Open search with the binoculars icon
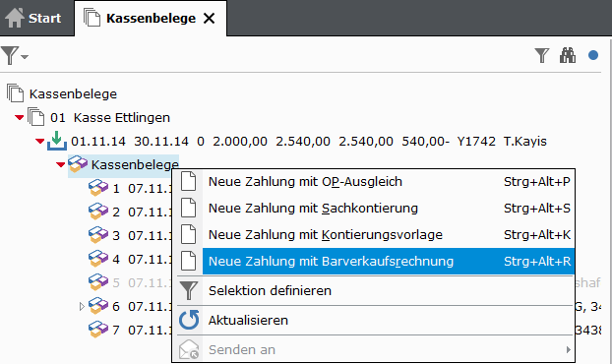Viewport: 612px width, 364px height. (568, 55)
